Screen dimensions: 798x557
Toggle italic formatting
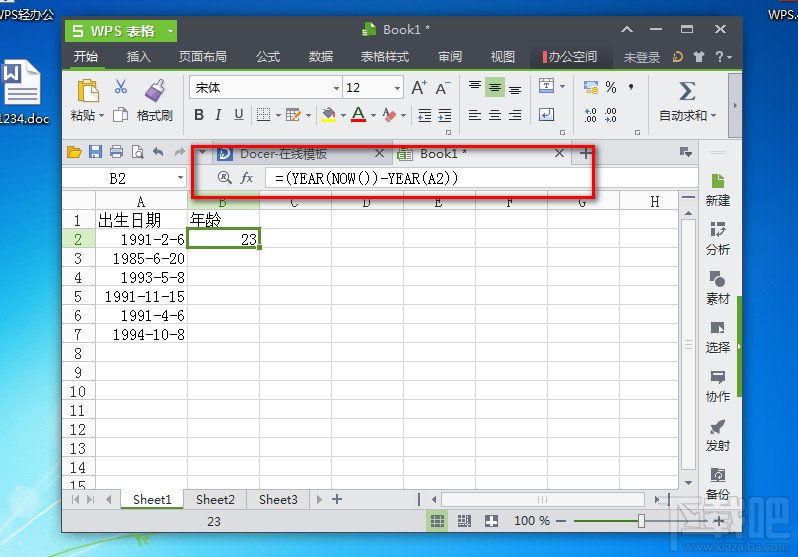point(219,116)
